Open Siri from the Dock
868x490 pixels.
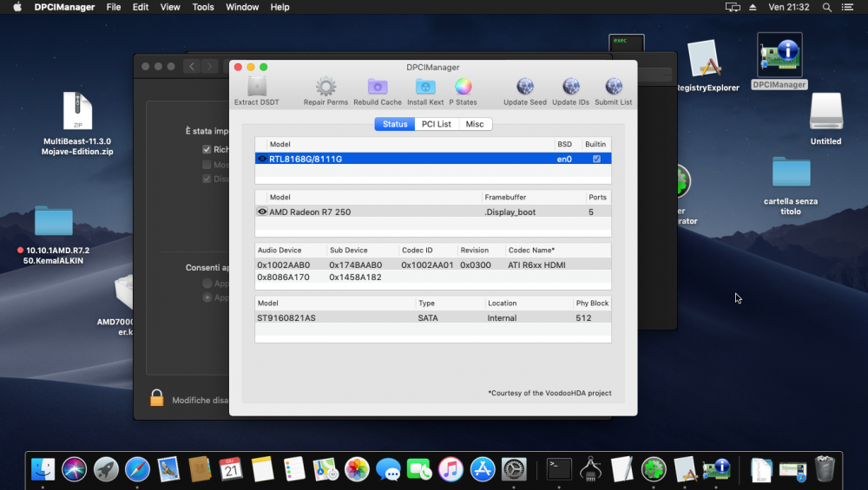(x=74, y=469)
